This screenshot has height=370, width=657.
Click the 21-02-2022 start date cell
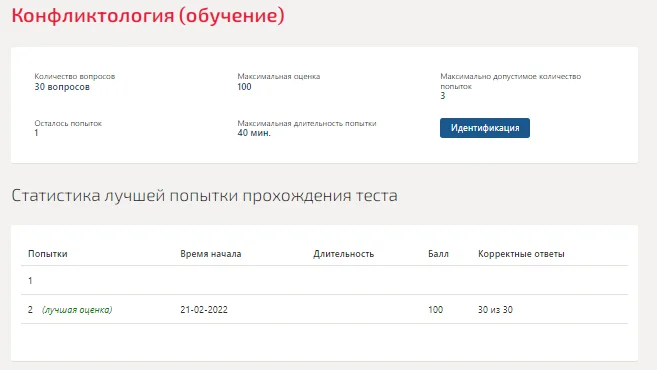pyautogui.click(x=204, y=310)
